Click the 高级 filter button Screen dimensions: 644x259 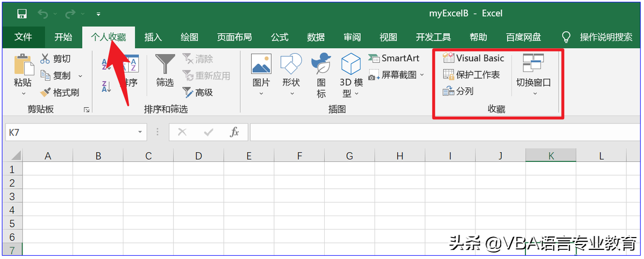198,92
